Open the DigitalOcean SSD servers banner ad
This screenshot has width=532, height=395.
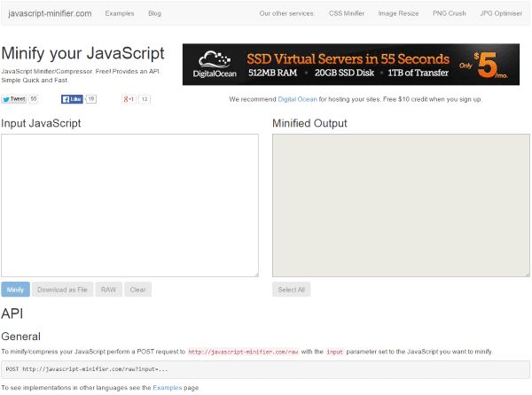point(351,65)
